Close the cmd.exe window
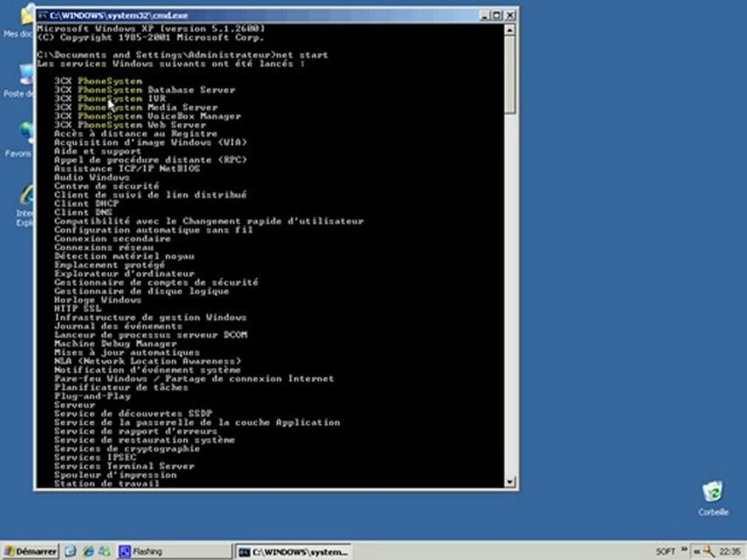Image resolution: width=747 pixels, height=560 pixels. (x=510, y=16)
